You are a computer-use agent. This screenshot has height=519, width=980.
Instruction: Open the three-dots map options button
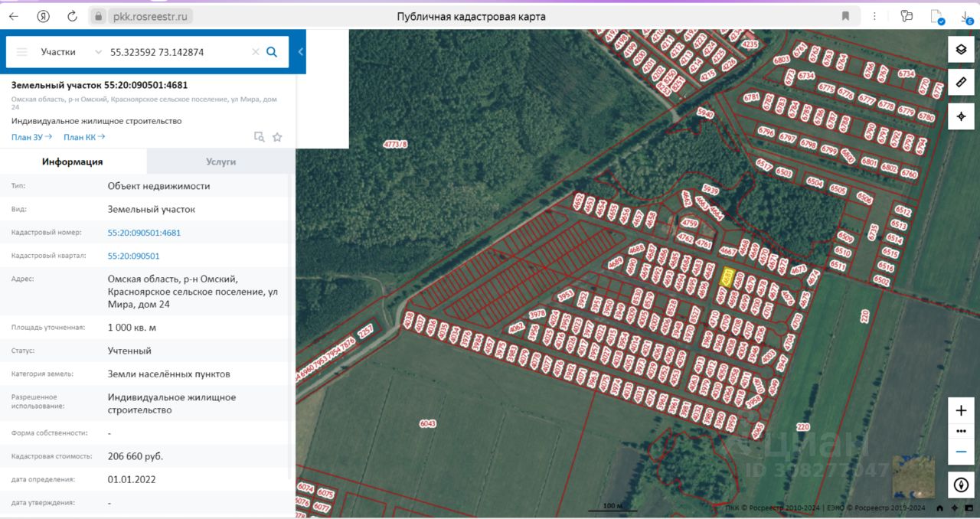pyautogui.click(x=961, y=432)
